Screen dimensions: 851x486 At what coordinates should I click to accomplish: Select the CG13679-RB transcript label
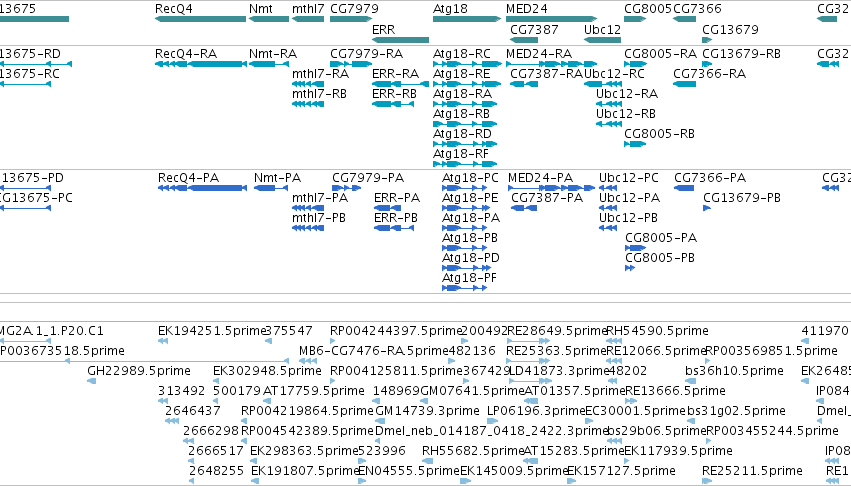(x=741, y=54)
